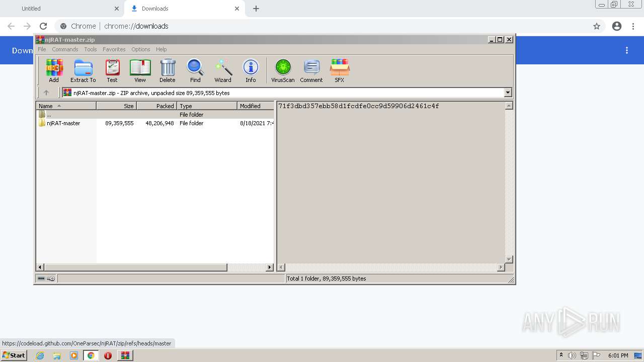Click the Extract To toolbar icon

83,71
